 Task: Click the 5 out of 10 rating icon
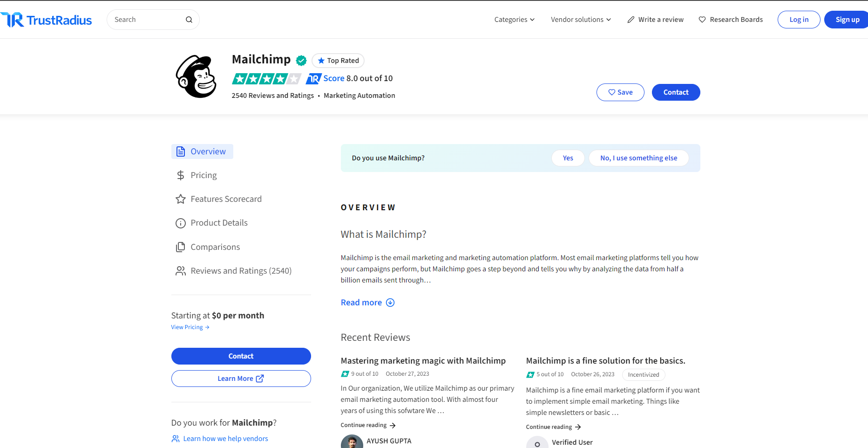530,374
